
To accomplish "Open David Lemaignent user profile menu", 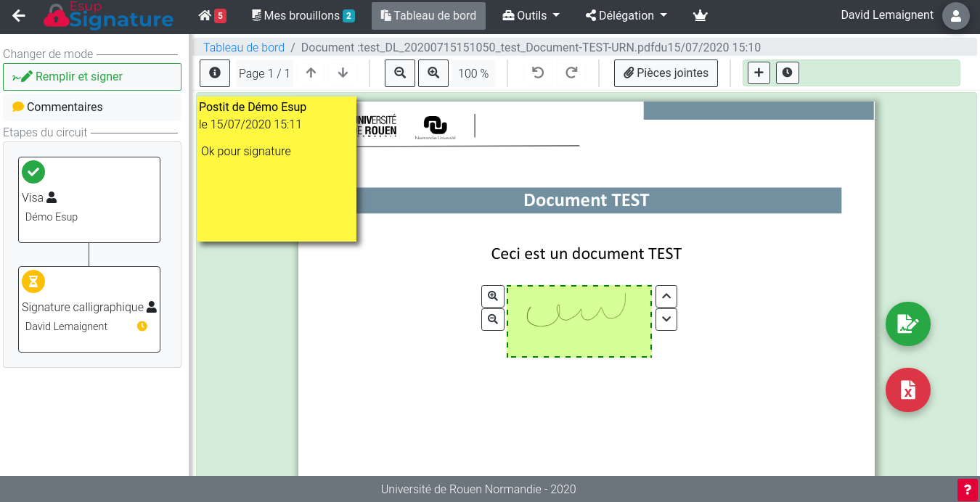I will (955, 16).
